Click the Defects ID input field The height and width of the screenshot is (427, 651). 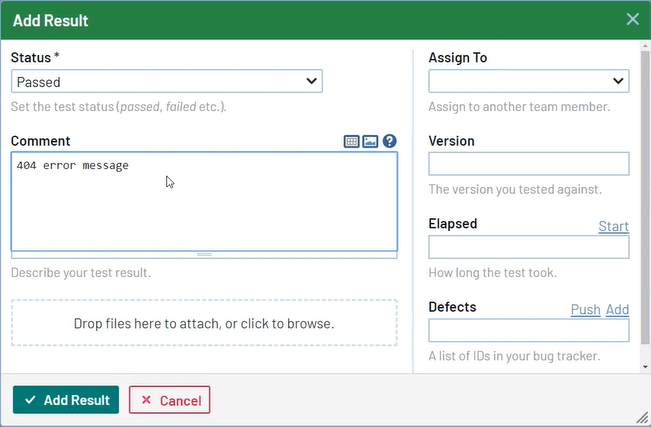528,330
